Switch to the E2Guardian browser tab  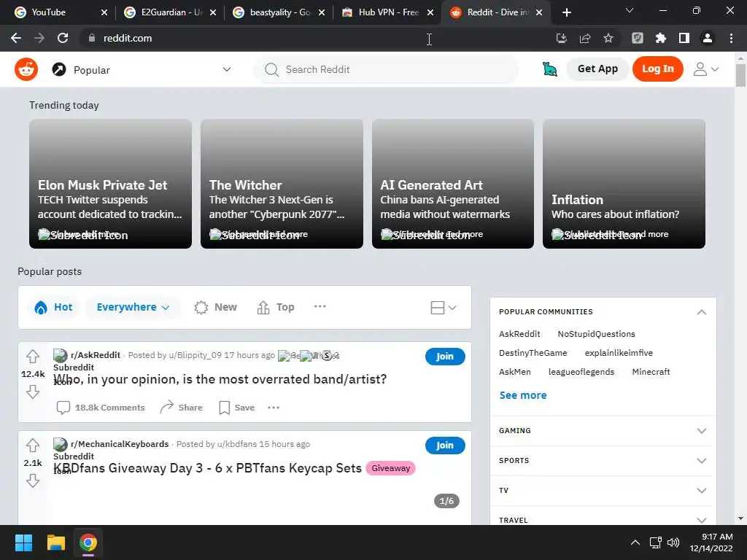coord(169,12)
